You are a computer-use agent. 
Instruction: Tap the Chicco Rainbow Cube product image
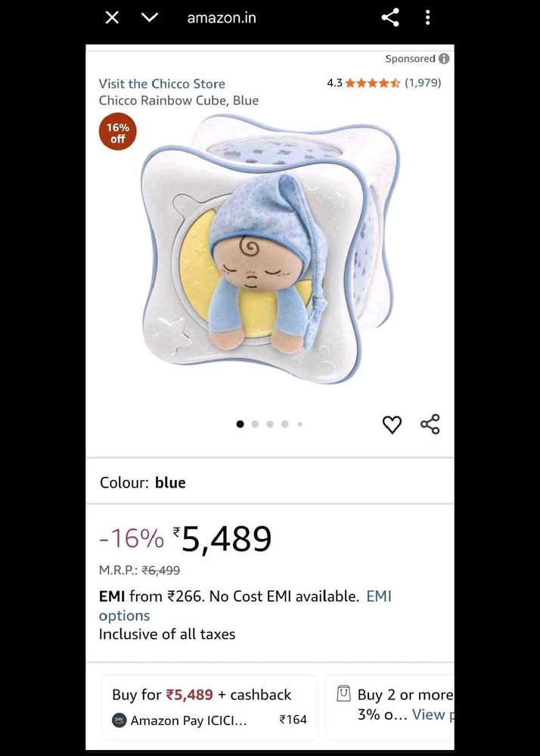(x=269, y=257)
